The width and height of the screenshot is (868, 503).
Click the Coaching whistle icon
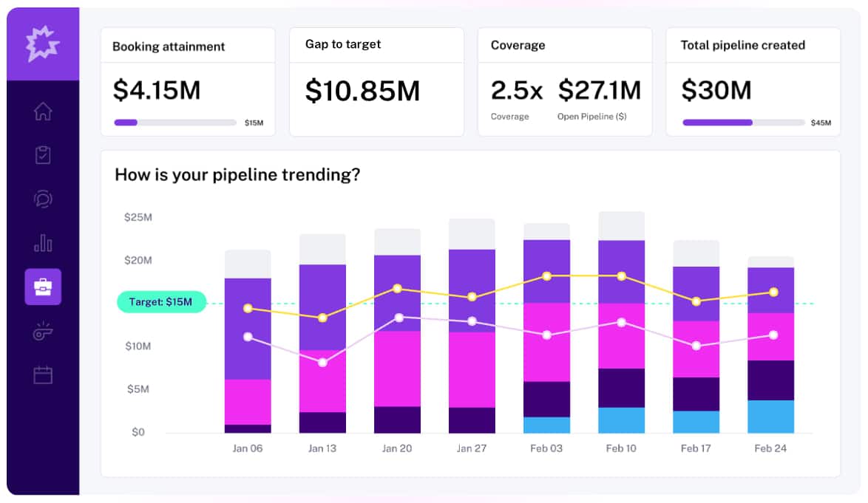[x=44, y=331]
